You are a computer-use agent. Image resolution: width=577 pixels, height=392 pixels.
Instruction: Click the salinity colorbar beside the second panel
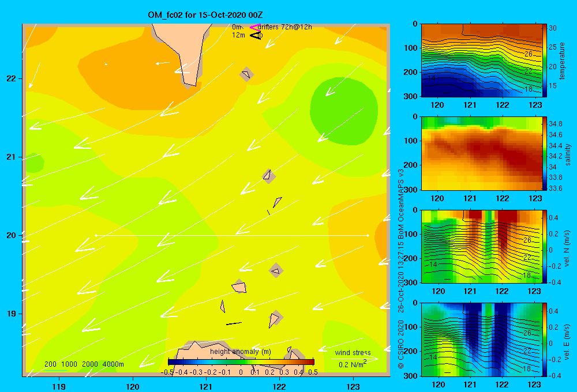(x=545, y=154)
